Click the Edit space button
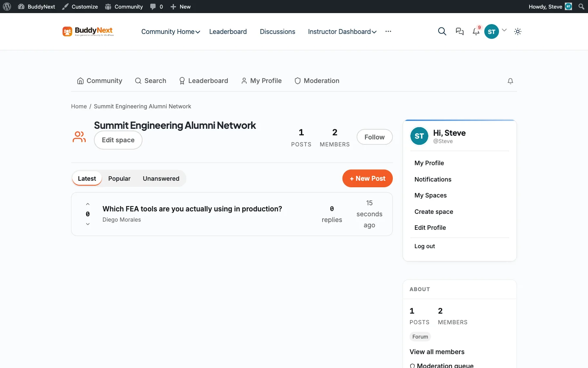Image resolution: width=588 pixels, height=368 pixels. pos(118,140)
